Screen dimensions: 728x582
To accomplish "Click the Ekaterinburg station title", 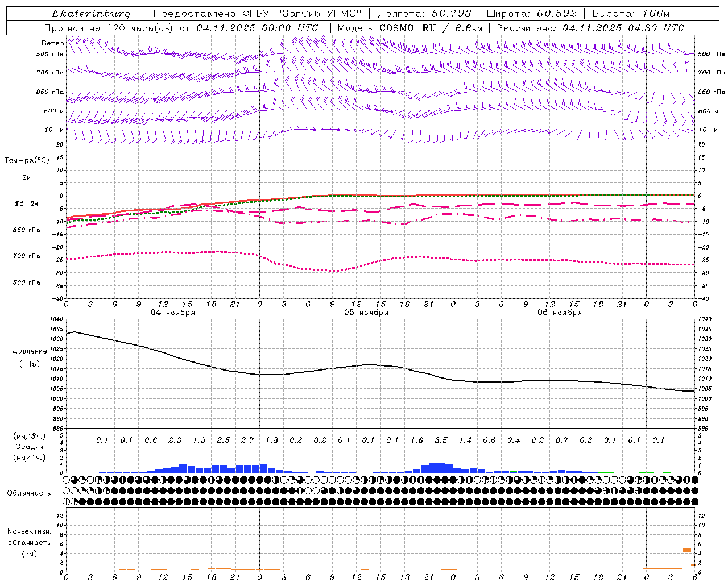I will [91, 14].
